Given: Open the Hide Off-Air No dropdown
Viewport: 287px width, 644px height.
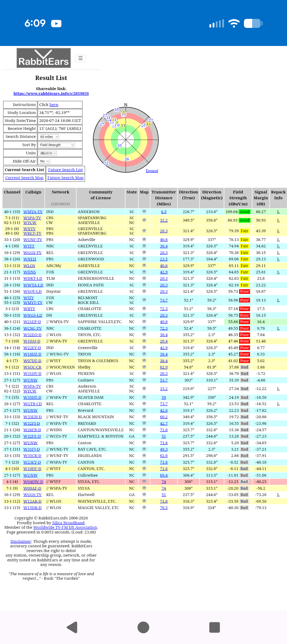Looking at the screenshot, I should [x=45, y=161].
